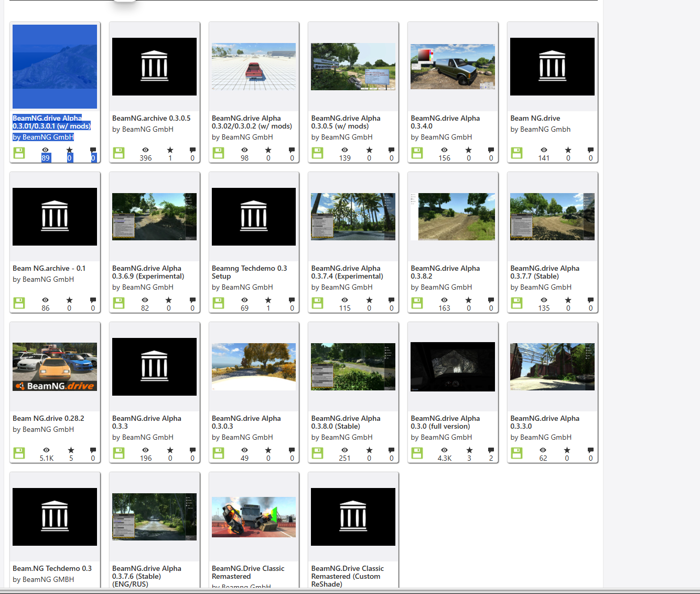The width and height of the screenshot is (700, 594).
Task: Click the comment icon on Alpha 0.3.7.4 (Experimental) card
Action: (392, 300)
